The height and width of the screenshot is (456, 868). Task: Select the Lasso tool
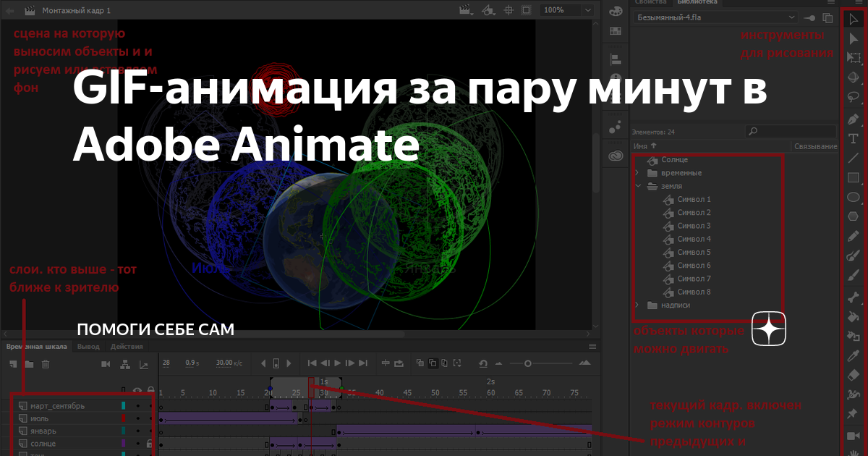tap(853, 97)
